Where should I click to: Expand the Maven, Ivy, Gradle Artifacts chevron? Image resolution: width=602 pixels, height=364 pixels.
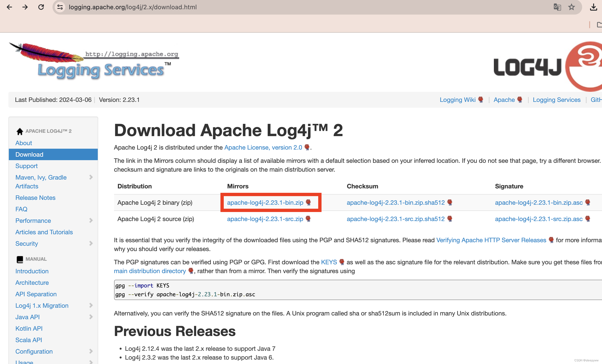91,177
